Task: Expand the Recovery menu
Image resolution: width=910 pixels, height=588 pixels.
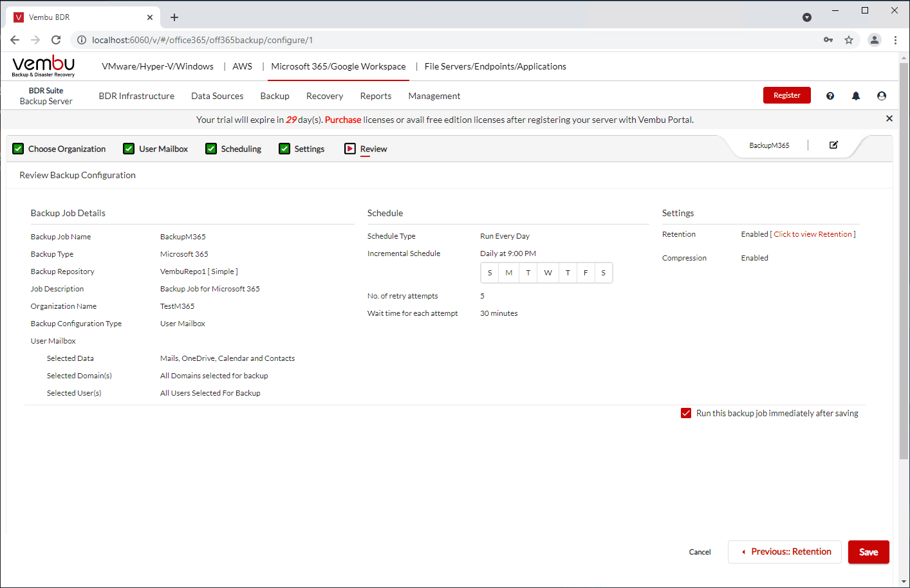Action: tap(324, 96)
